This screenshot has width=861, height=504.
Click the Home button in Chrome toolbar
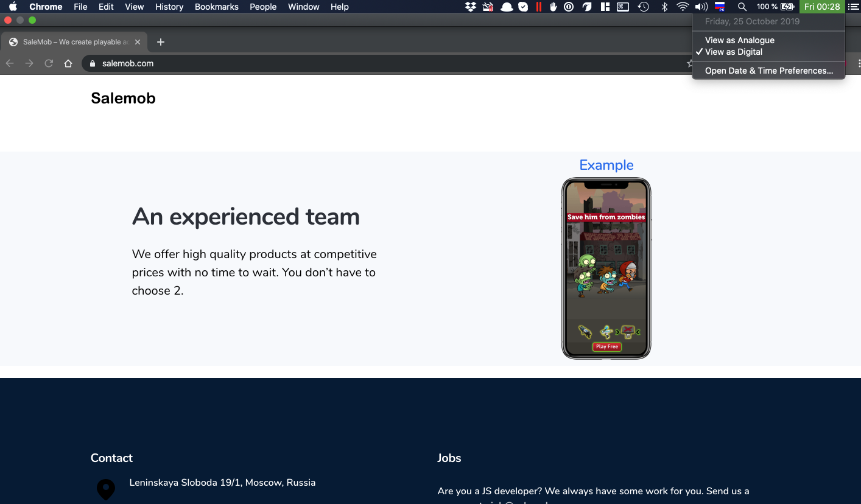[x=68, y=63]
